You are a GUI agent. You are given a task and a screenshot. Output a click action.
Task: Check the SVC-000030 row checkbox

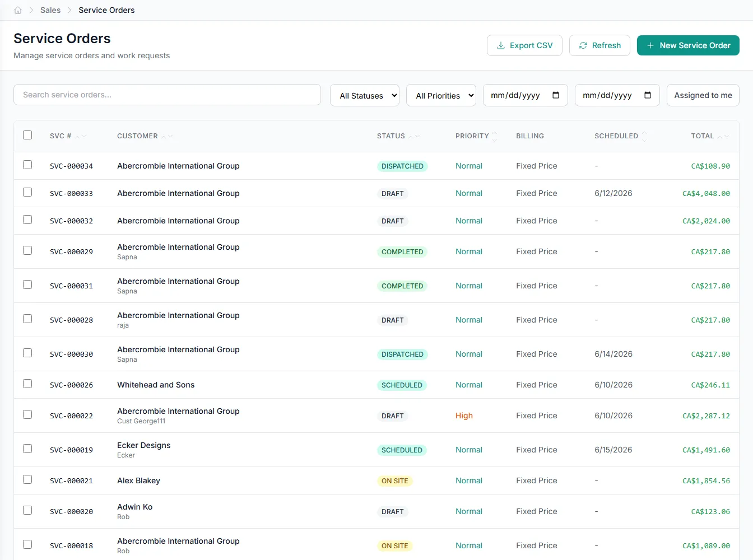tap(27, 353)
